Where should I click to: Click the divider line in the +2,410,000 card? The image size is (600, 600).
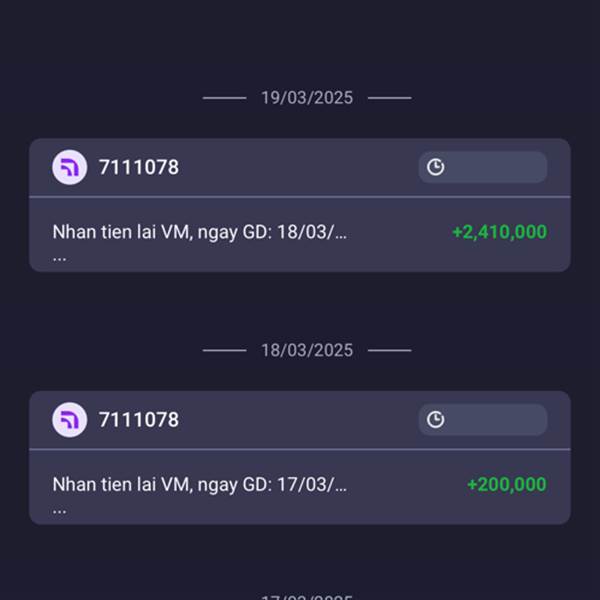[300, 197]
